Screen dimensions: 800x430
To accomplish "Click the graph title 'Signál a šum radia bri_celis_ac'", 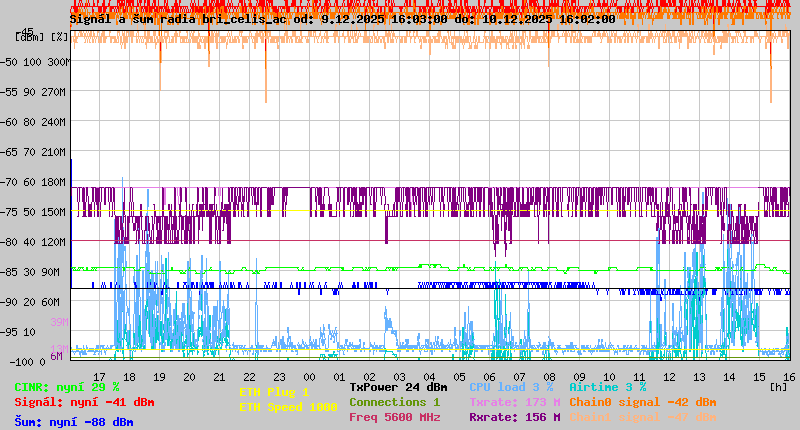I will pos(179,19).
